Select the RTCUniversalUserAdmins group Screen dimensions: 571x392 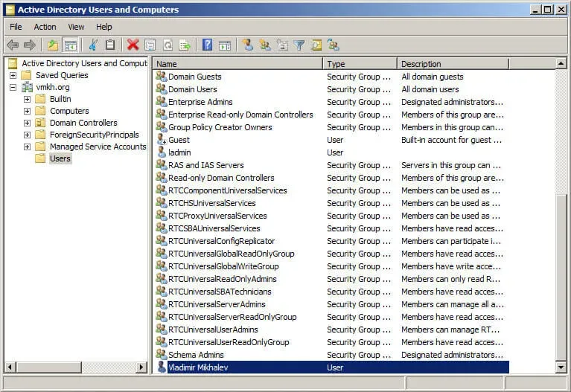[213, 330]
